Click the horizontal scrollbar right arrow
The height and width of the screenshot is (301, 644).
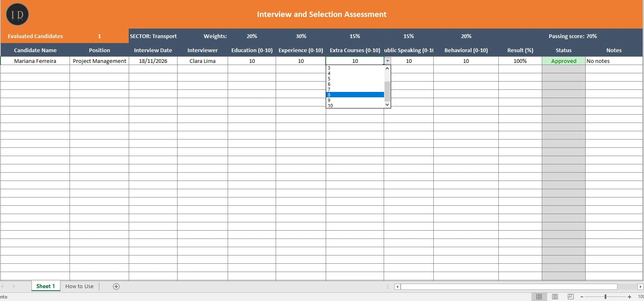point(641,287)
